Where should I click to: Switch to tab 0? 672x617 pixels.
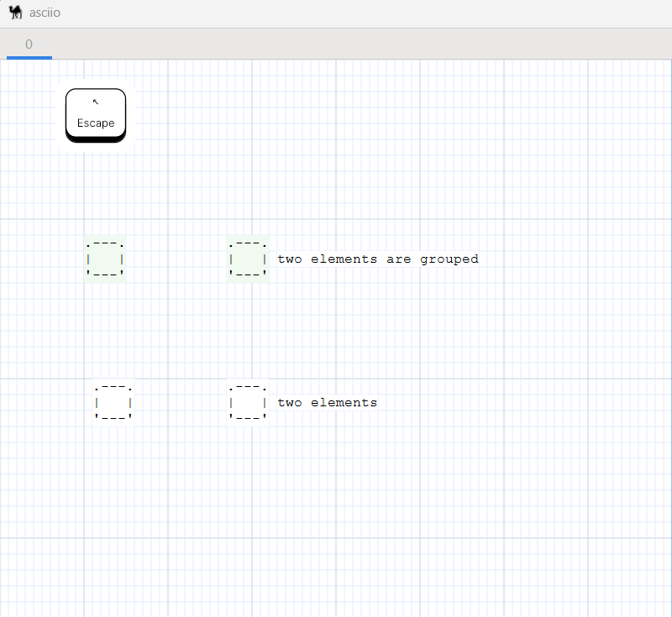[29, 43]
